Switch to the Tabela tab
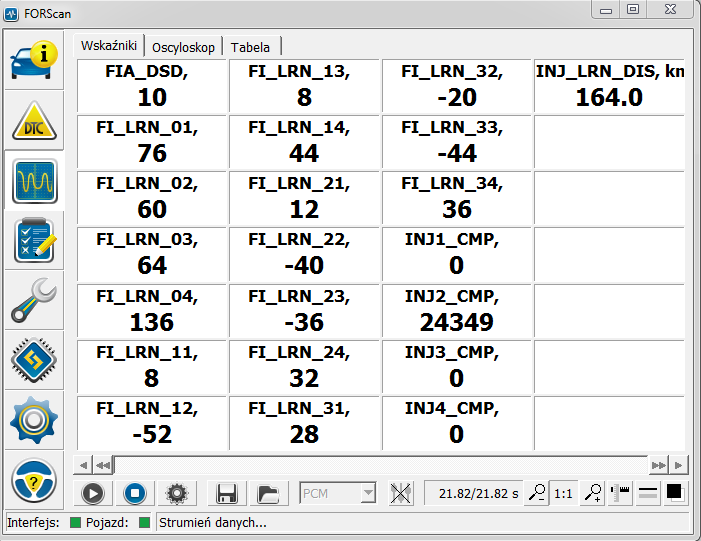This screenshot has height=541, width=701. tap(251, 47)
